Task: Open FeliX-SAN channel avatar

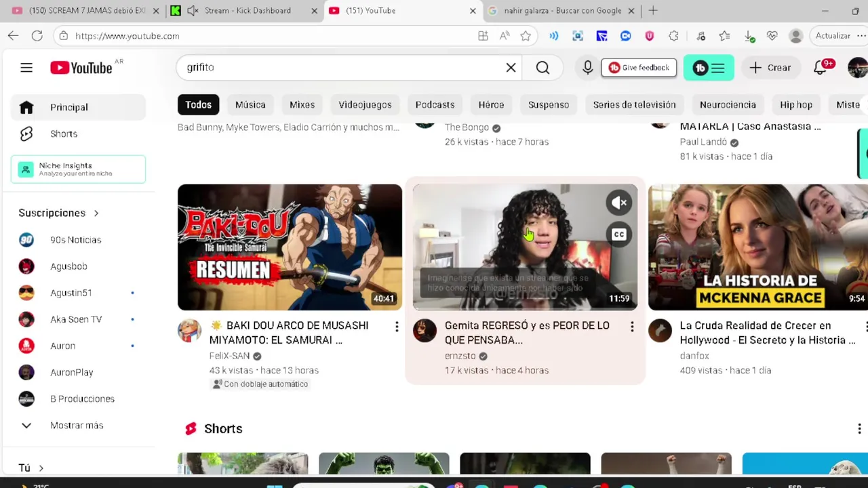Action: [x=189, y=331]
